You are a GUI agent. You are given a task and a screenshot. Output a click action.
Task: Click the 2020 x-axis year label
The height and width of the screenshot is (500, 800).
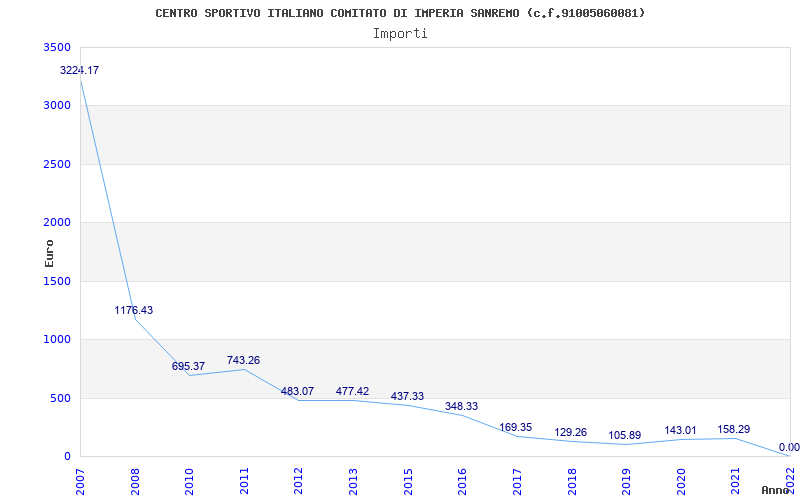pyautogui.click(x=681, y=481)
